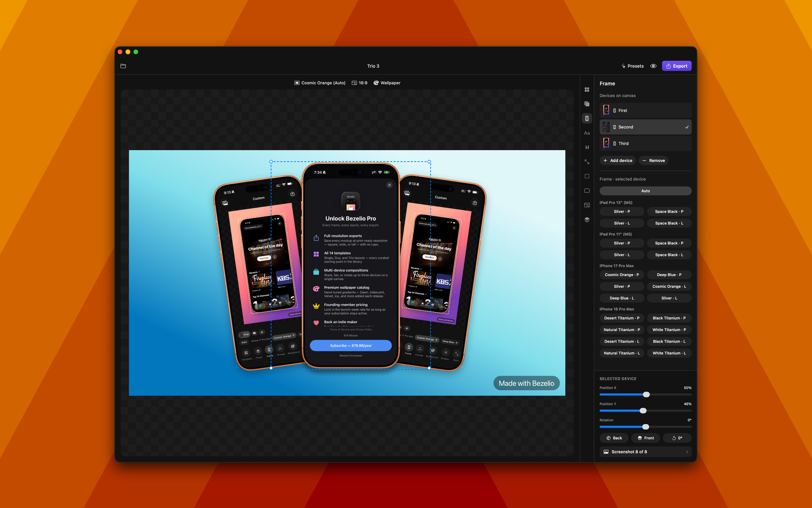Open the Wallpaper background dropdown
812x508 pixels.
pos(387,83)
